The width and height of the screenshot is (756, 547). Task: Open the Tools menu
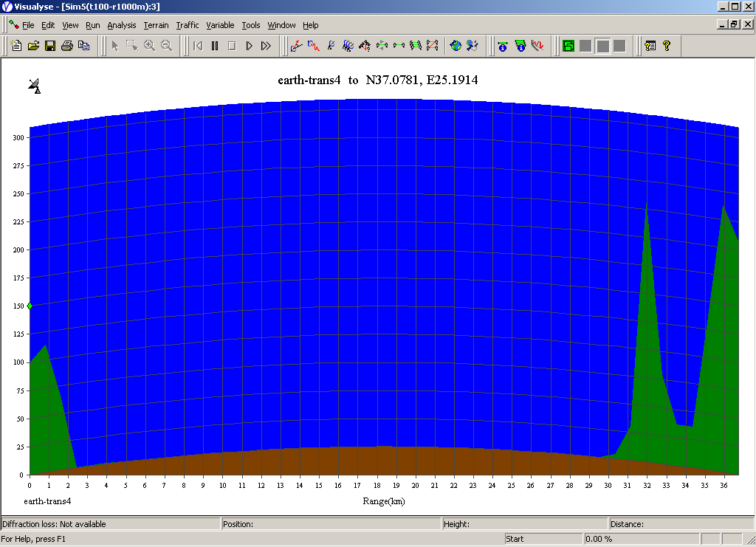click(x=251, y=25)
